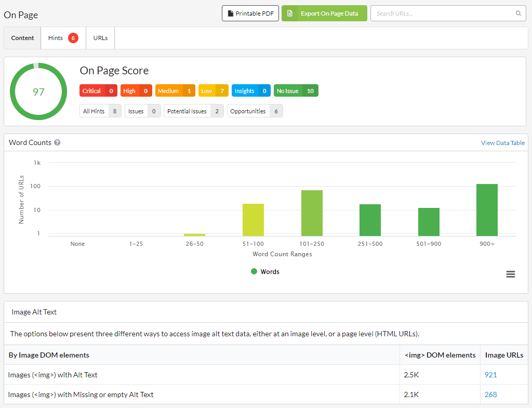Open the Hints tab
Viewport: 532px width, 408px height.
point(63,38)
